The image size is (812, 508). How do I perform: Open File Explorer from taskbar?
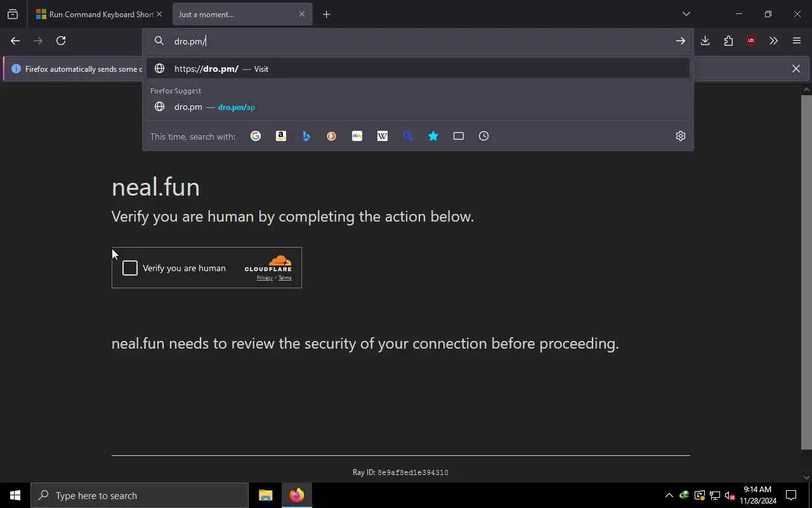pyautogui.click(x=266, y=495)
